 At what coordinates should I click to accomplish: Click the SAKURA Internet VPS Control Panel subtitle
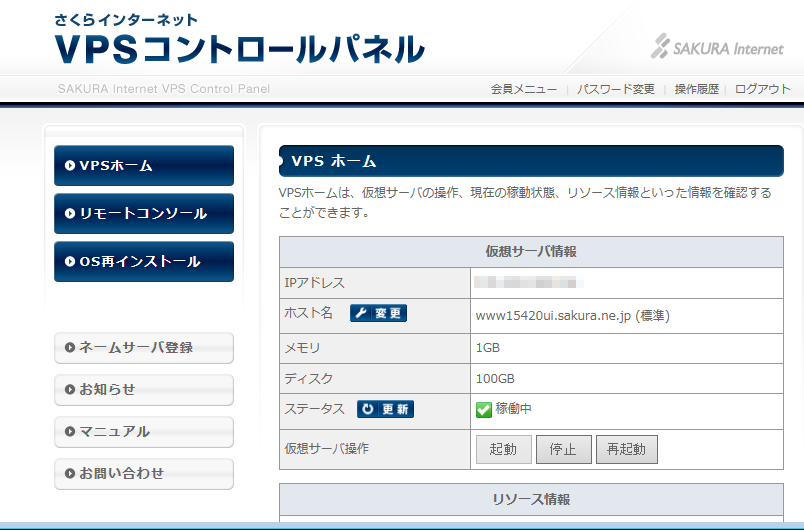164,89
